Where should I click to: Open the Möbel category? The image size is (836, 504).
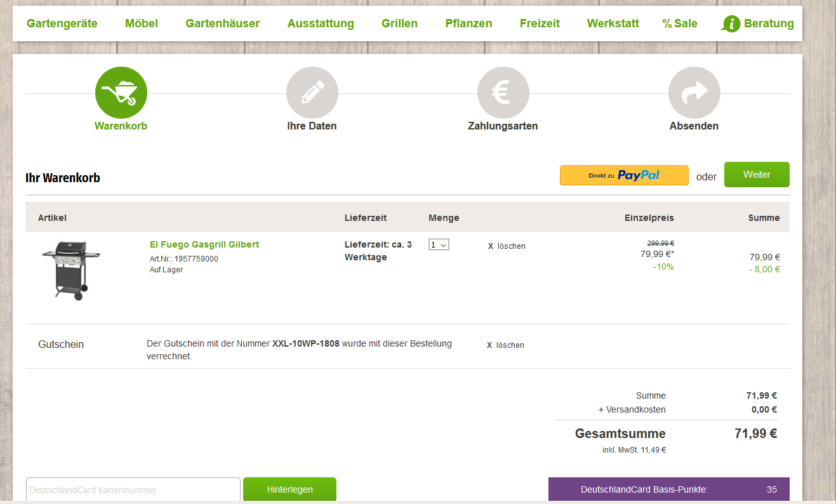(x=142, y=23)
